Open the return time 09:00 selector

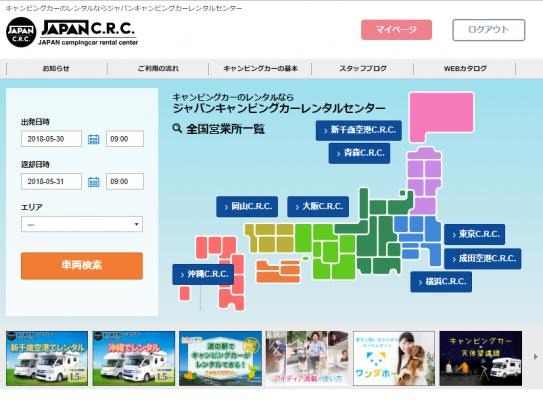click(125, 181)
